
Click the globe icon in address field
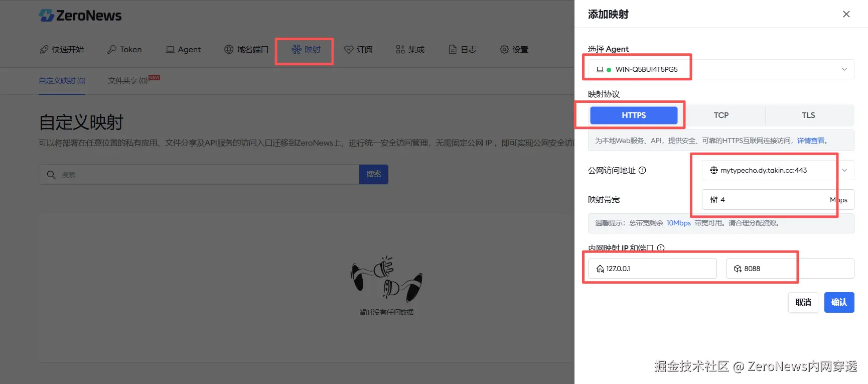(713, 170)
